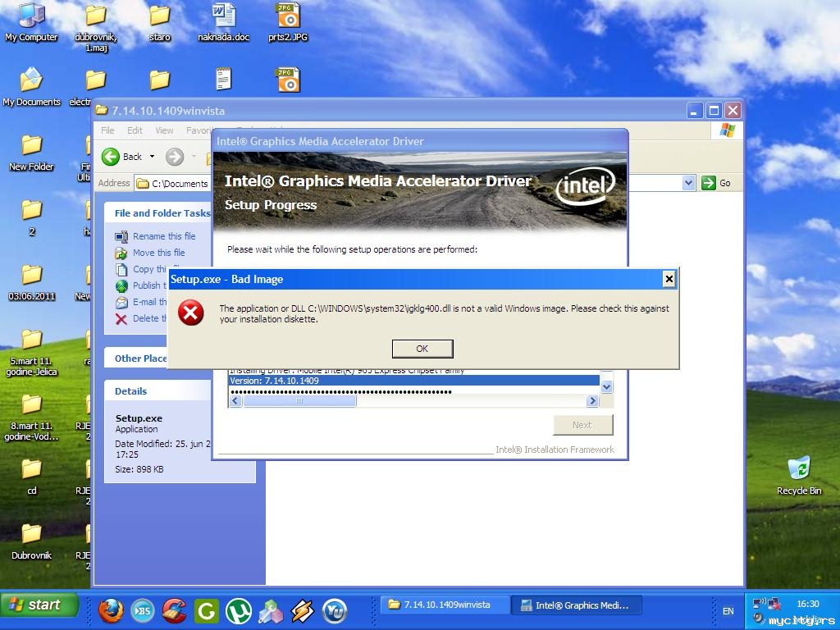Image resolution: width=840 pixels, height=630 pixels.
Task: Switch to 7.14.10.1409winvista taskbar button
Action: tap(445, 605)
